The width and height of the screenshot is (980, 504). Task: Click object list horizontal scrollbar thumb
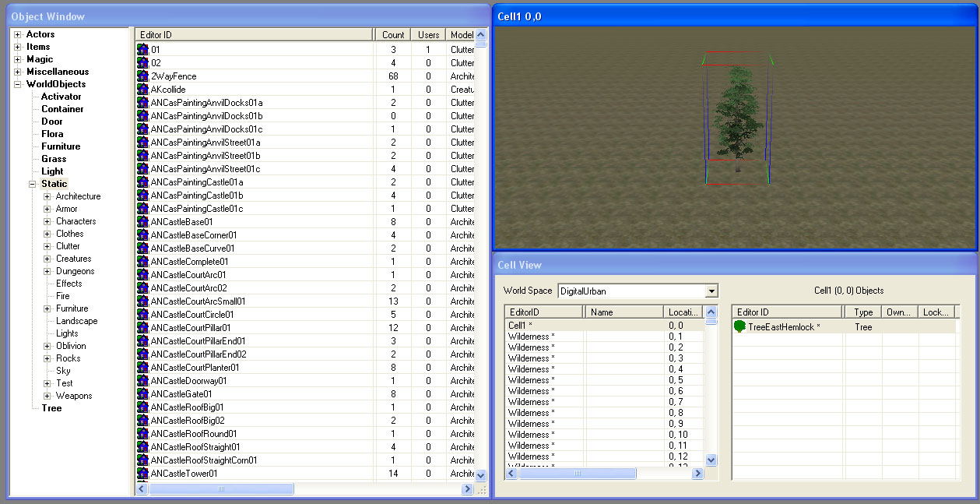coord(221,489)
